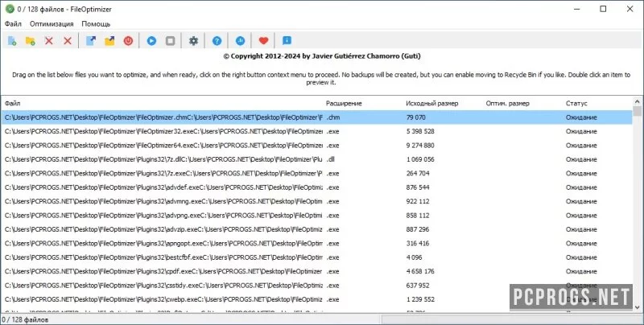Select the FileOptimizer.chm row

[x=316, y=117]
